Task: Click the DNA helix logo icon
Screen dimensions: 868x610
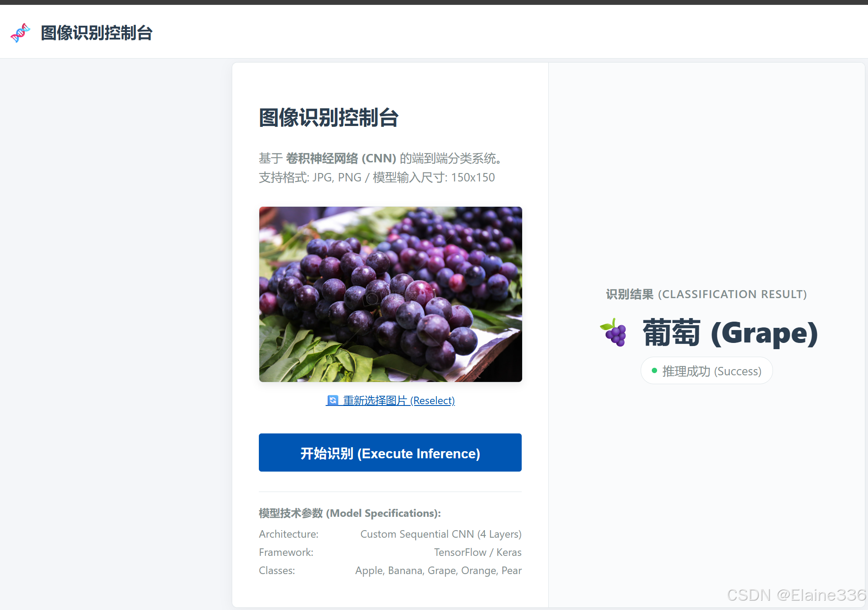Action: (x=20, y=33)
